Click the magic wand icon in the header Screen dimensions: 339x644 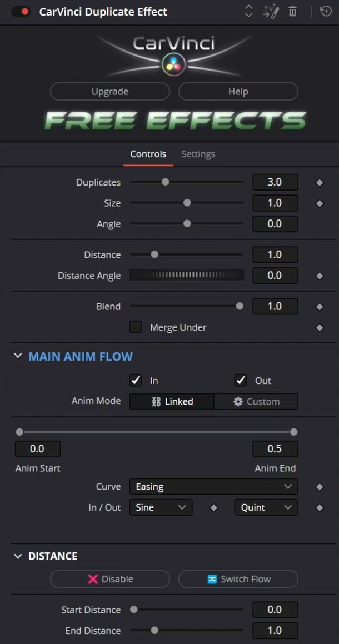point(270,12)
